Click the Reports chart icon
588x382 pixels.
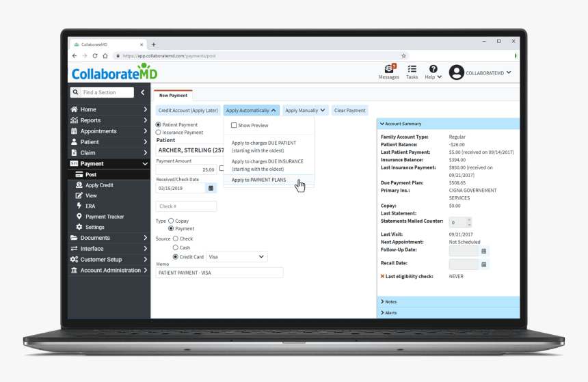pos(74,120)
